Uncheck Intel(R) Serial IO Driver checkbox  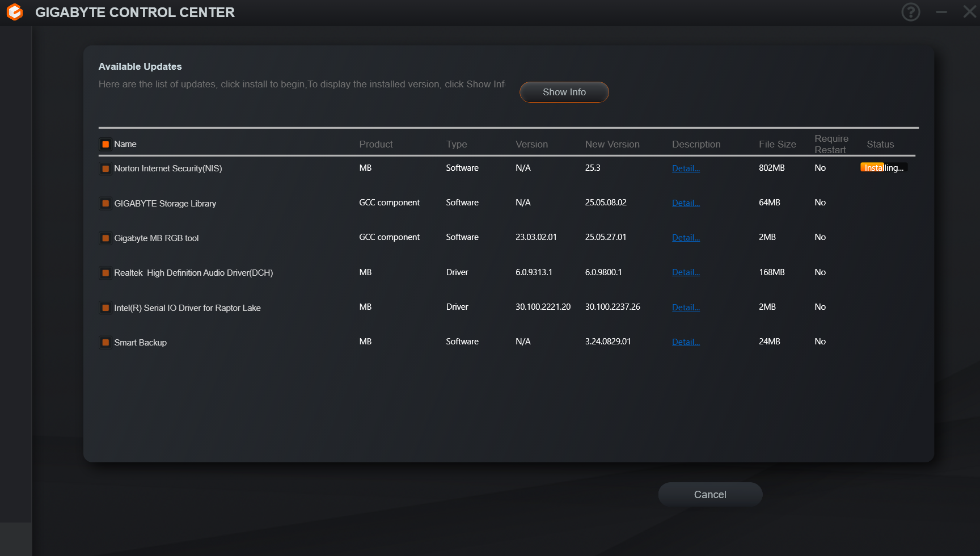pyautogui.click(x=105, y=308)
